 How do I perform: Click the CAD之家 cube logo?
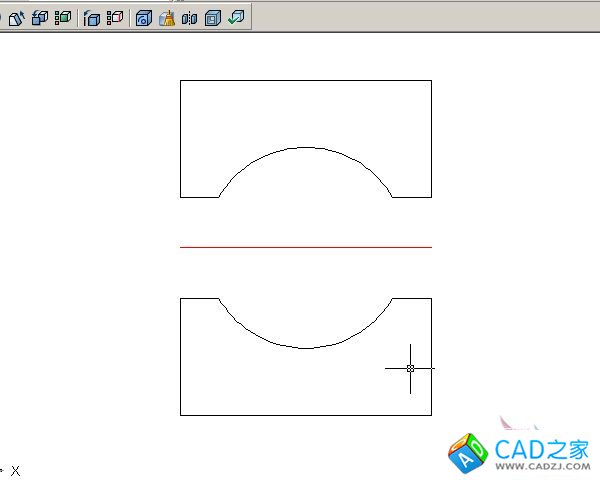point(468,453)
